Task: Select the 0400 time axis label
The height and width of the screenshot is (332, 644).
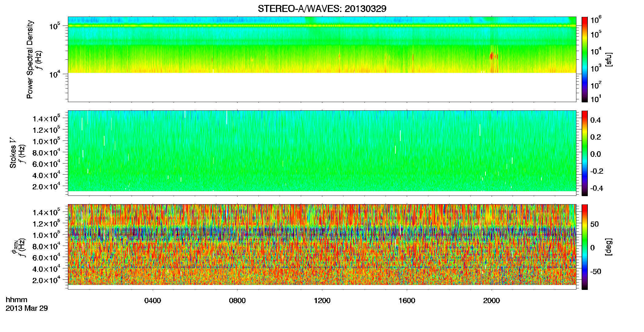Action: click(x=153, y=301)
